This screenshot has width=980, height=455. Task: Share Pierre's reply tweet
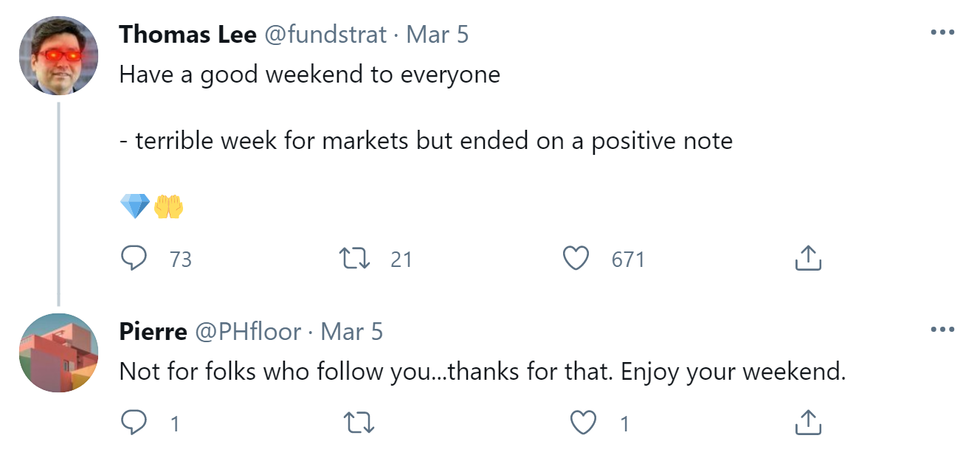point(808,423)
